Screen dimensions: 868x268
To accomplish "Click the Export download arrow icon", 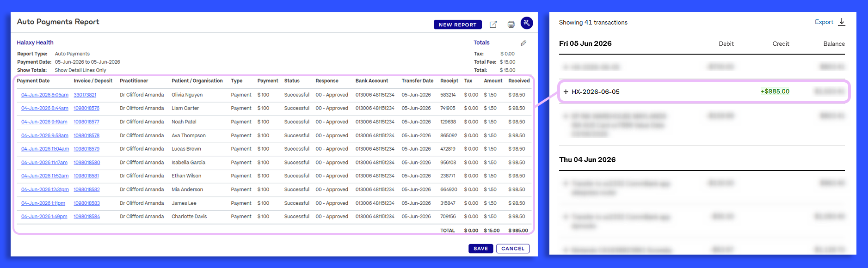I will [842, 22].
